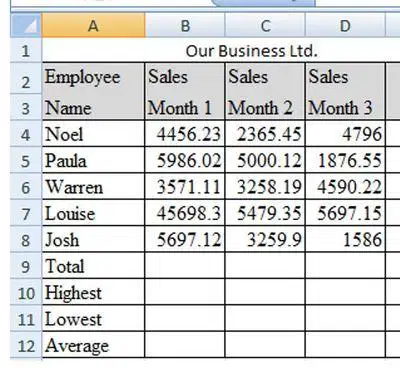This screenshot has width=400, height=368.
Task: Select Paula's Month 2 value 5000.12
Action: 265,160
